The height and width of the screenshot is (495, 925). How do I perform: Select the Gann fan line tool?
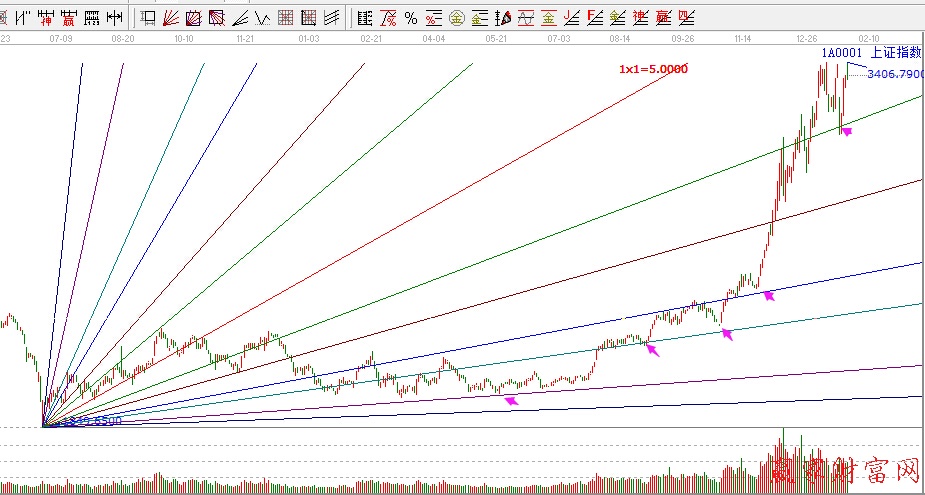click(171, 17)
